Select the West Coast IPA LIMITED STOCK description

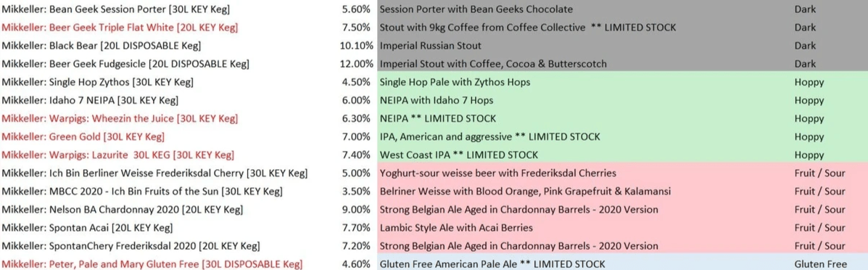[458, 155]
